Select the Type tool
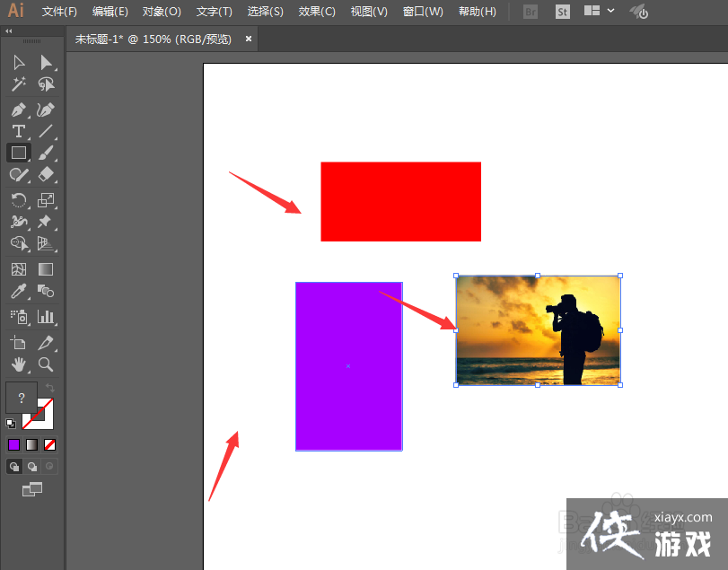The height and width of the screenshot is (570, 728). tap(18, 131)
